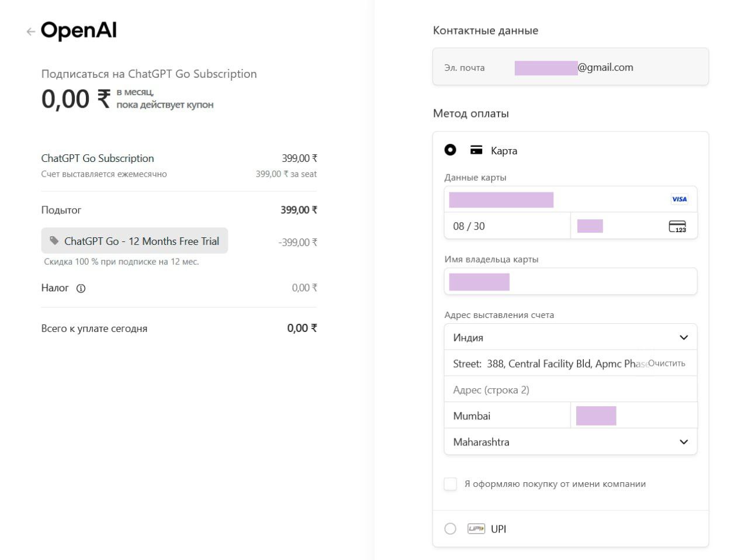This screenshot has height=560, width=748.
Task: Open the Maharashtra state dropdown
Action: click(x=570, y=442)
